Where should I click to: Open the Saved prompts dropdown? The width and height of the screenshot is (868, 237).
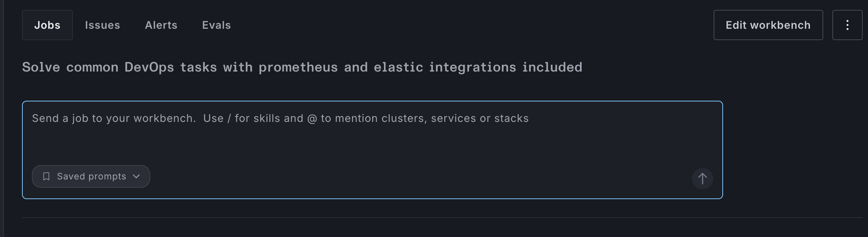click(91, 176)
